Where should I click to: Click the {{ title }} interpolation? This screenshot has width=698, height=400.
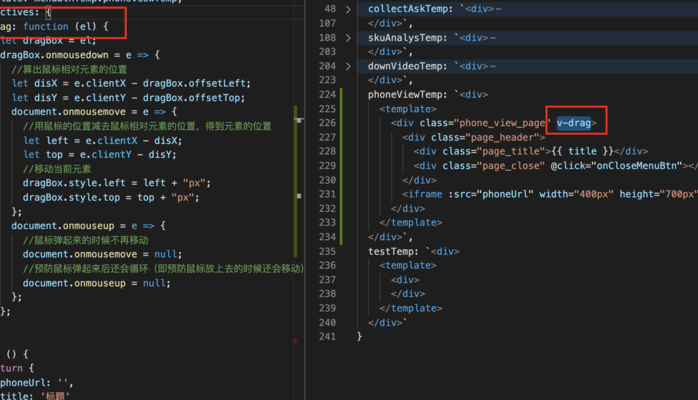tap(582, 151)
